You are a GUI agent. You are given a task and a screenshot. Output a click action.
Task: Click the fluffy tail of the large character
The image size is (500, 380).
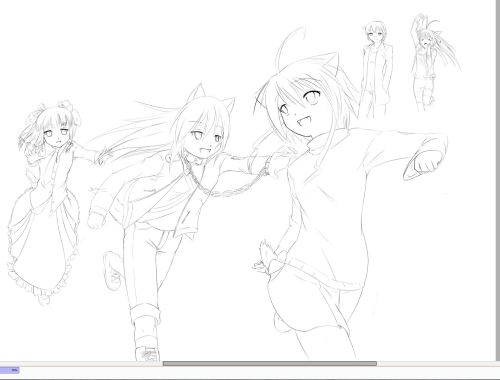pyautogui.click(x=268, y=257)
